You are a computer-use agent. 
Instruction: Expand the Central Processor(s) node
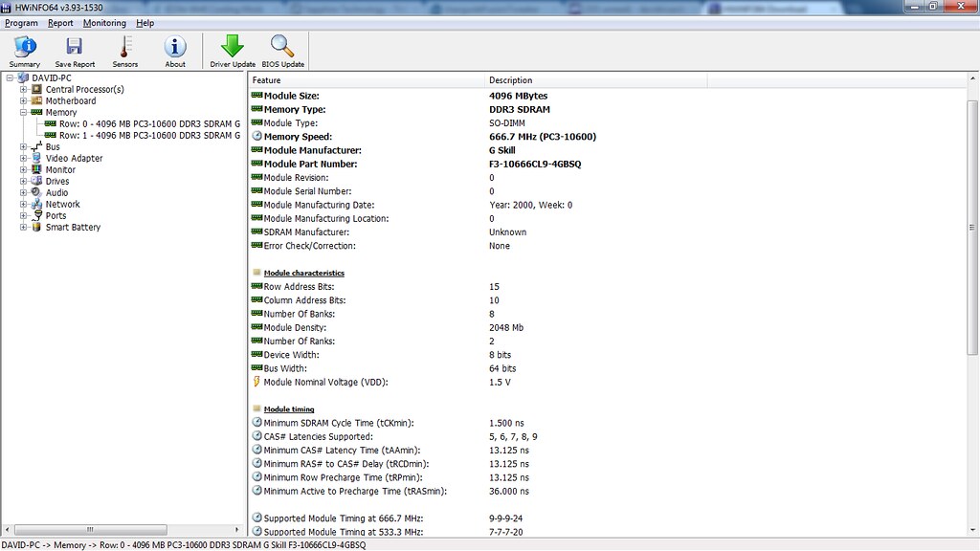24,90
